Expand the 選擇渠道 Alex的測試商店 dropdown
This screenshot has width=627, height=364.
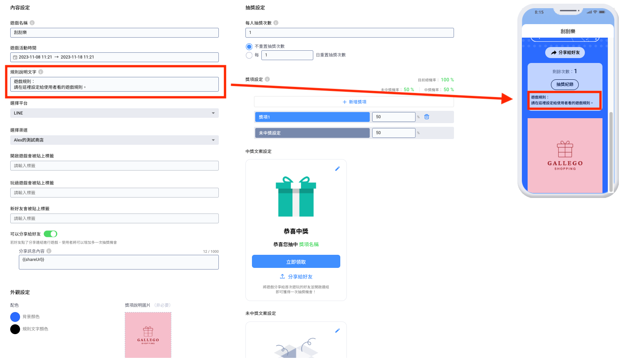point(114,140)
